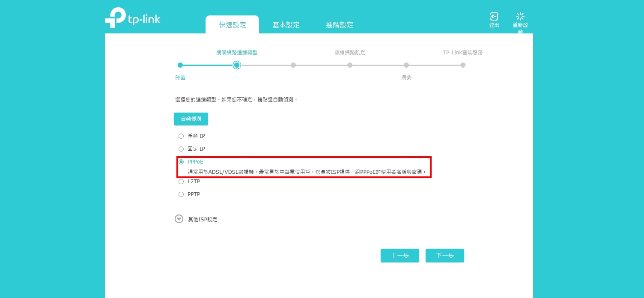Open the 快速設定 tab
The height and width of the screenshot is (298, 644).
click(233, 25)
